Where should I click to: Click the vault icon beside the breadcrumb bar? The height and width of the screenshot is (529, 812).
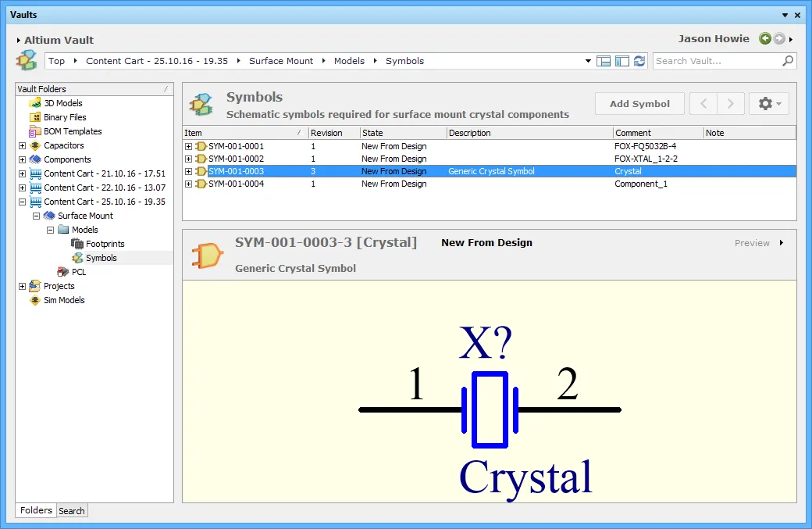[27, 60]
